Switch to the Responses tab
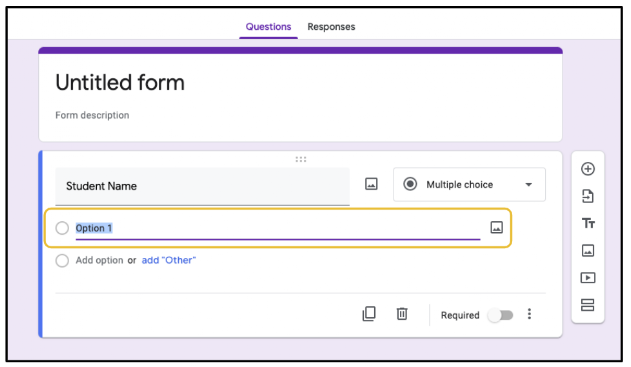631x367 pixels. [x=331, y=27]
